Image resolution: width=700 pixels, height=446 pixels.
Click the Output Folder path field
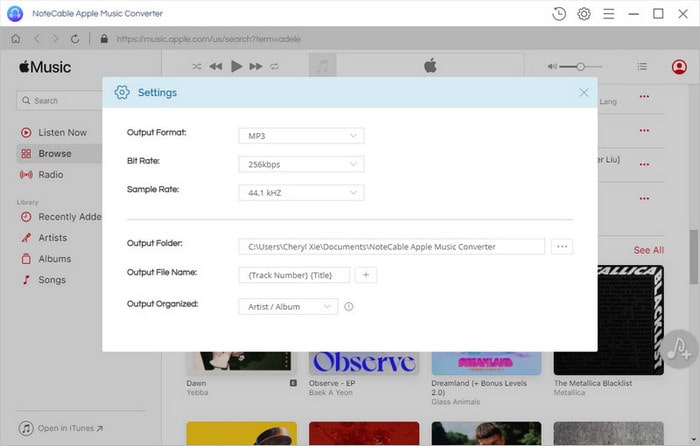pyautogui.click(x=392, y=246)
